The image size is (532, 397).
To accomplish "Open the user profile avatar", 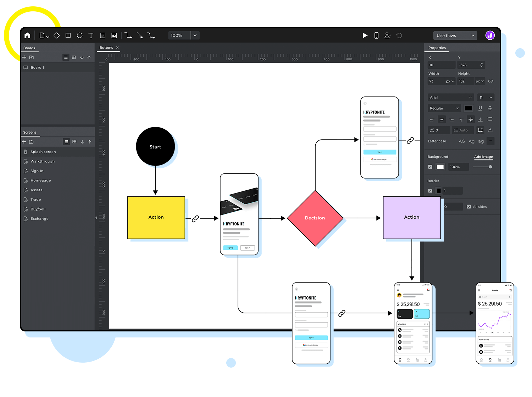I will tap(490, 35).
